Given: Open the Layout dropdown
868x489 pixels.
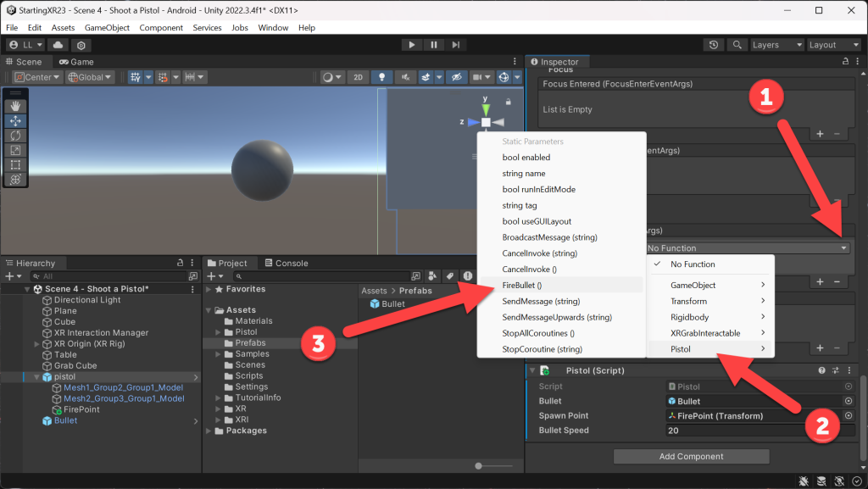Looking at the screenshot, I should 834,45.
